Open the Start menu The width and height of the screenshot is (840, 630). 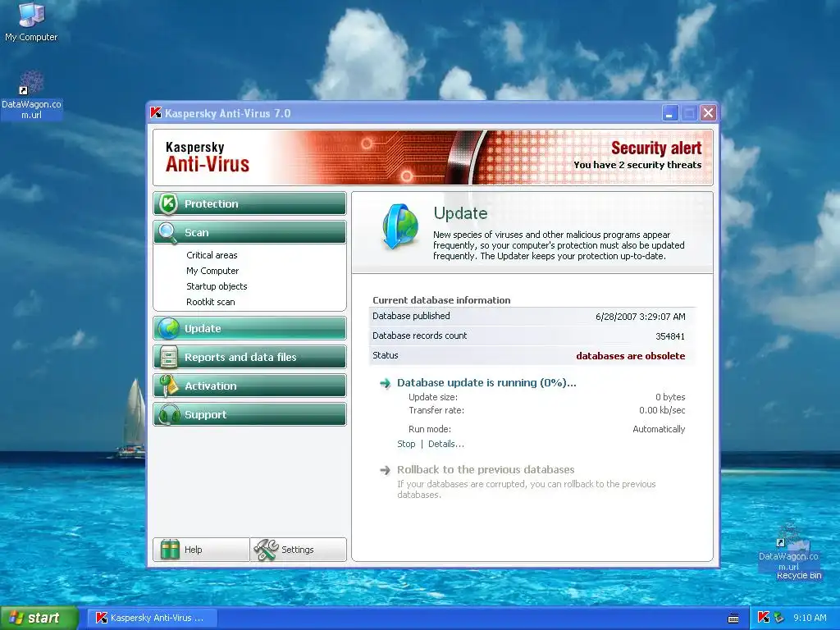[x=39, y=618]
